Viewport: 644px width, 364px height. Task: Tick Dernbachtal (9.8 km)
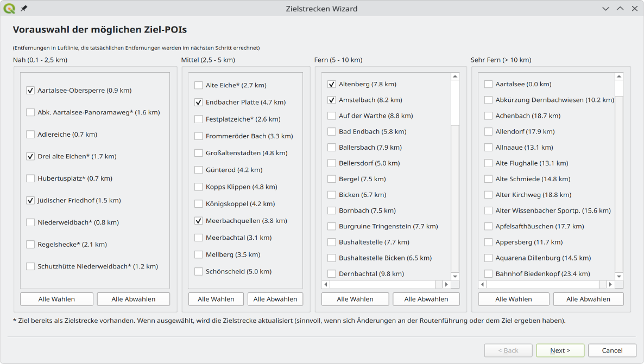(332, 274)
